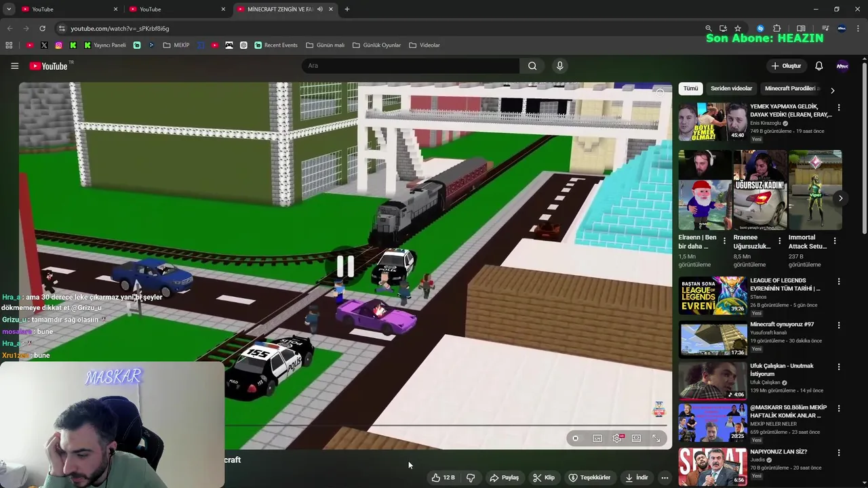Reload the current page
Screen dimensions: 868x488
(42, 28)
